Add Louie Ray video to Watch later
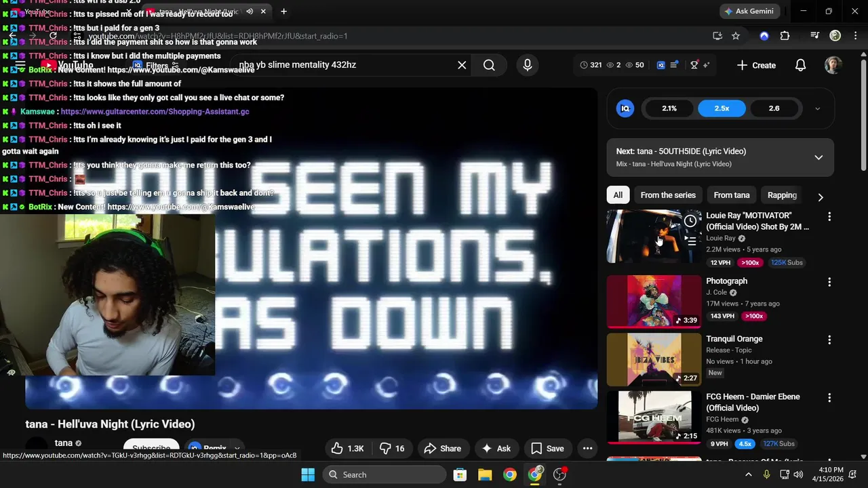 coord(690,220)
